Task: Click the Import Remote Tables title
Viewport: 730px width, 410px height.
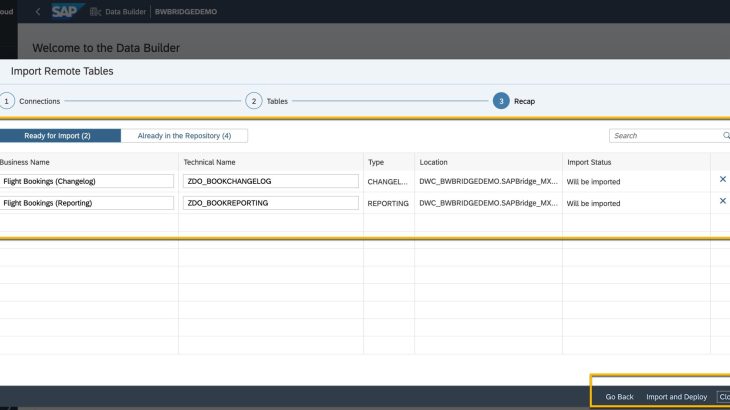Action: (x=62, y=71)
